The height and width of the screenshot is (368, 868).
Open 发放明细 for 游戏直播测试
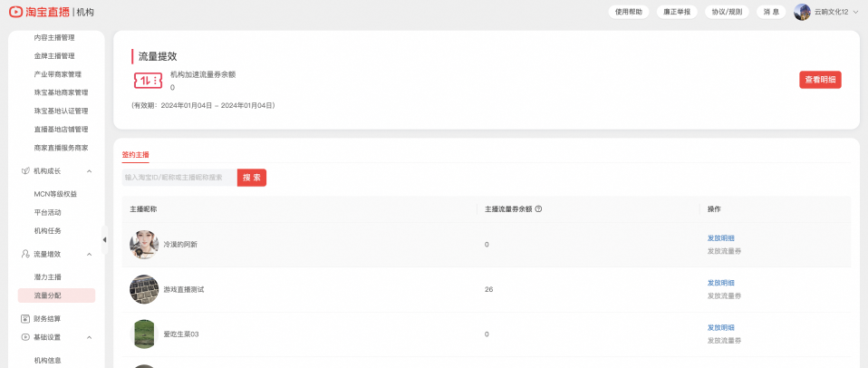point(720,283)
